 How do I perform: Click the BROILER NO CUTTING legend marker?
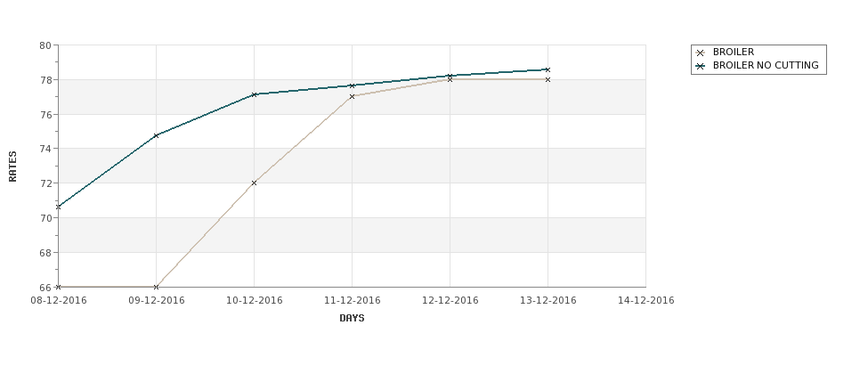[701, 66]
